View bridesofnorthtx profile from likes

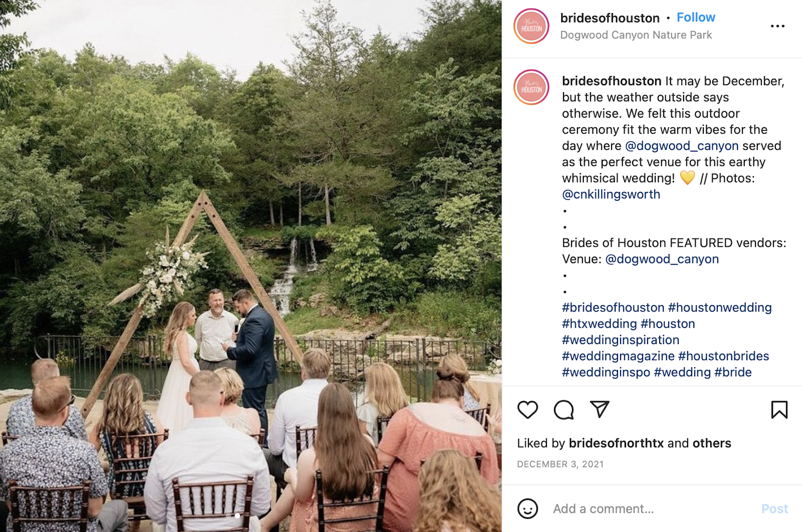pos(616,443)
